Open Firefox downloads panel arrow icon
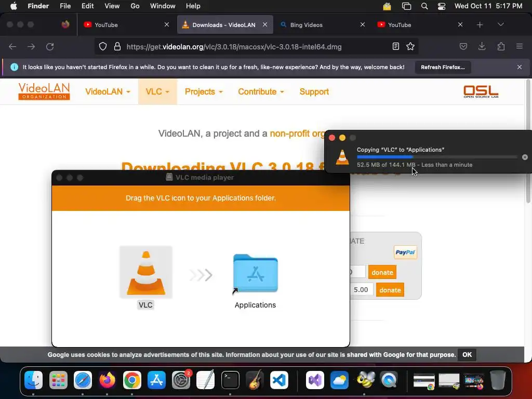532x399 pixels. pyautogui.click(x=482, y=46)
